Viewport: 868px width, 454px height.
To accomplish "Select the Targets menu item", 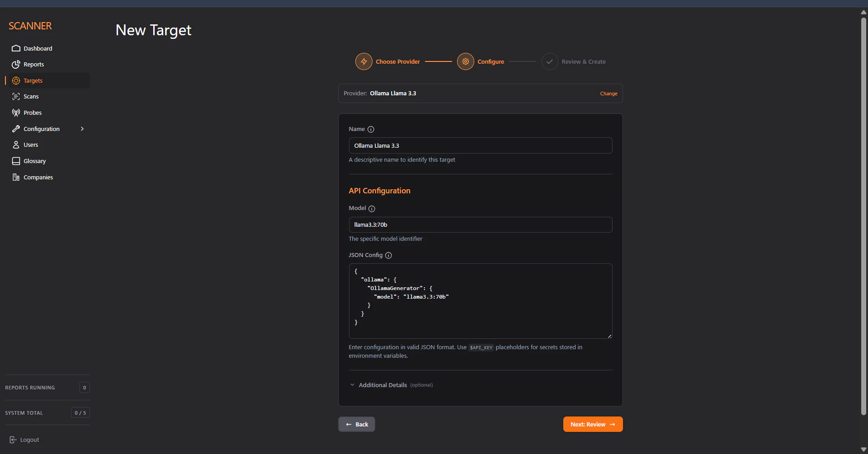I will 47,80.
